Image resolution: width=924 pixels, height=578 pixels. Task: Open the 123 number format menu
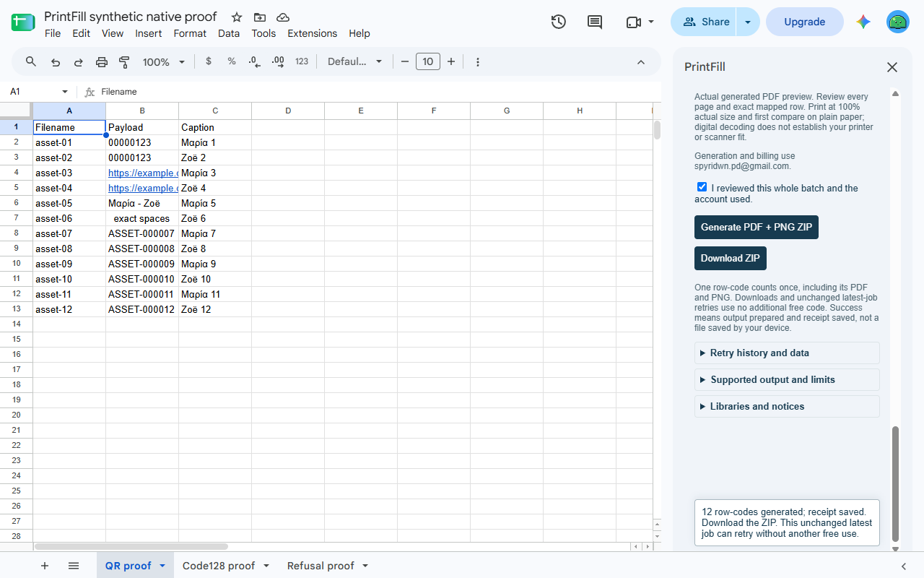(302, 61)
